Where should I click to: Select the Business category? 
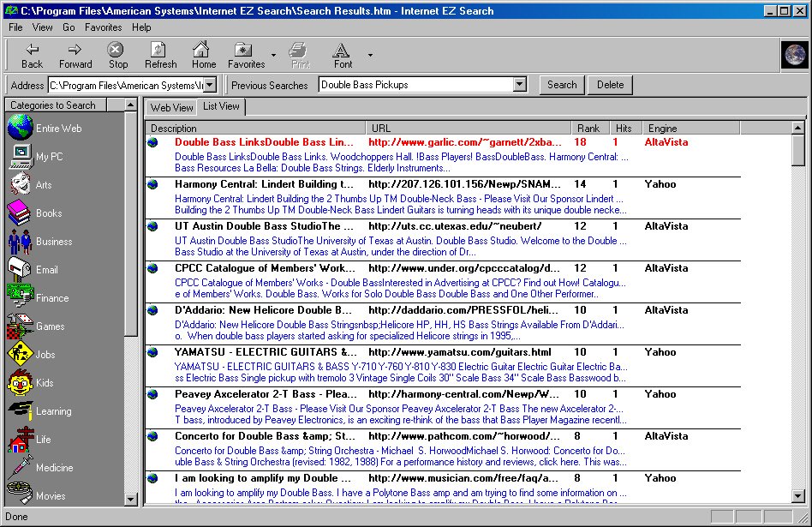40,241
